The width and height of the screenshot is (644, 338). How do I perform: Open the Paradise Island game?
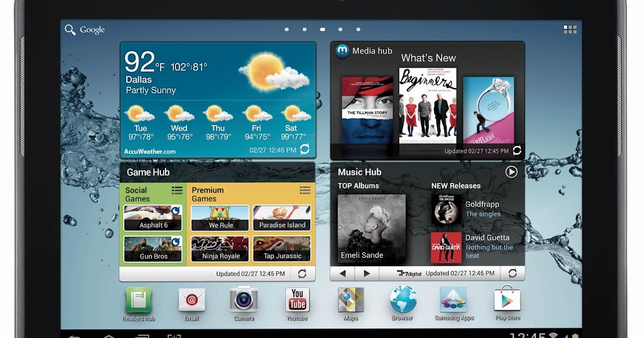tap(282, 218)
